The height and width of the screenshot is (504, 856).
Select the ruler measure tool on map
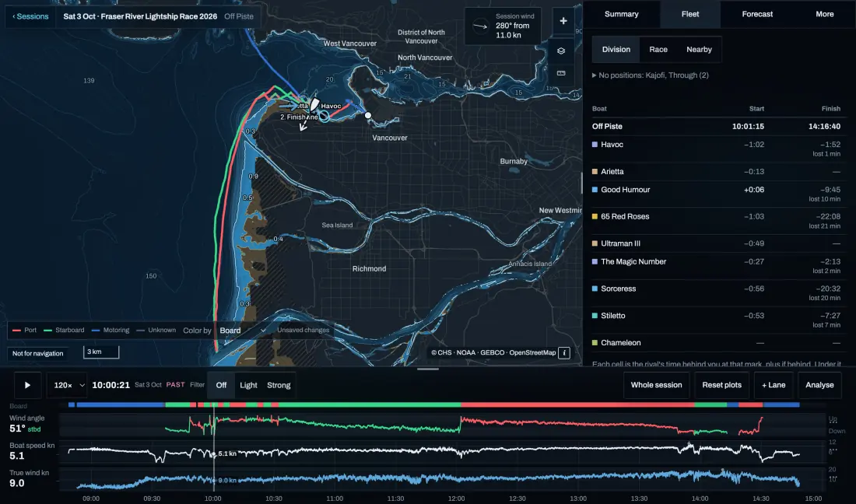point(560,73)
